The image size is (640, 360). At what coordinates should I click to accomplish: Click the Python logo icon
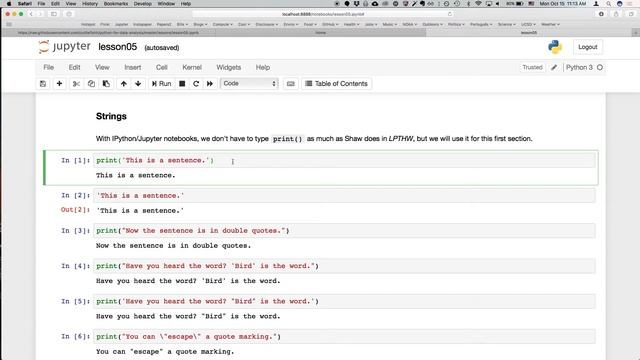click(x=555, y=47)
